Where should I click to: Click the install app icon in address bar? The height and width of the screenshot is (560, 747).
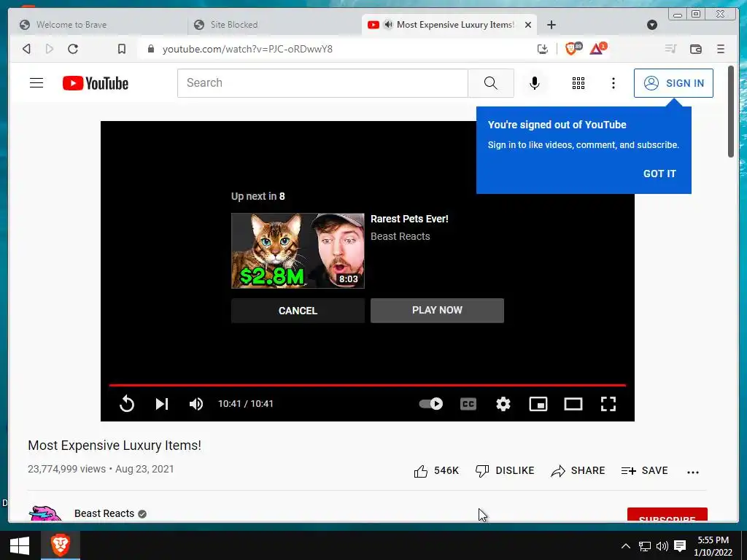tap(543, 49)
